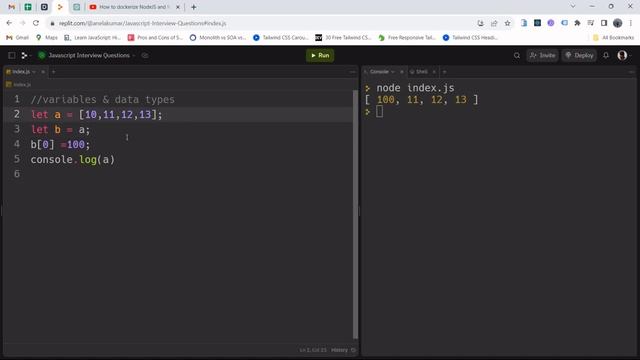Reload the current page
This screenshot has width=640, height=360.
[36, 23]
